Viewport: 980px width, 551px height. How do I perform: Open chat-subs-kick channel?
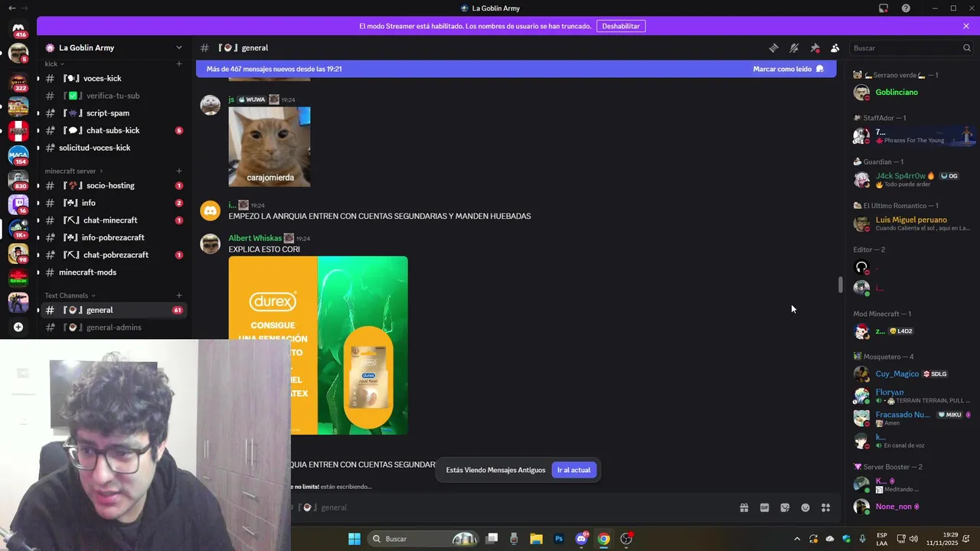pos(112,130)
